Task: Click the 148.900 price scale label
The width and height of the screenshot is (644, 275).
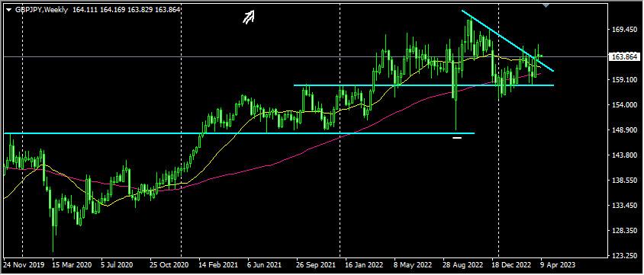Action: (623, 130)
